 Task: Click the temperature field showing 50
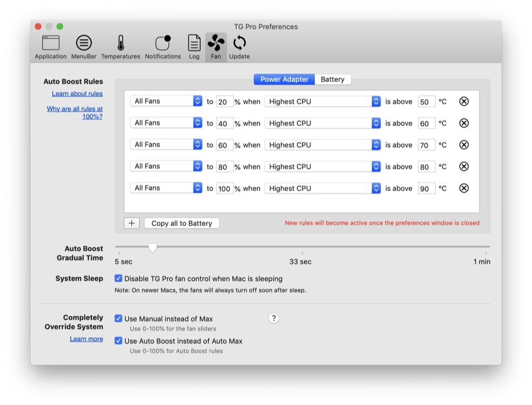427,102
